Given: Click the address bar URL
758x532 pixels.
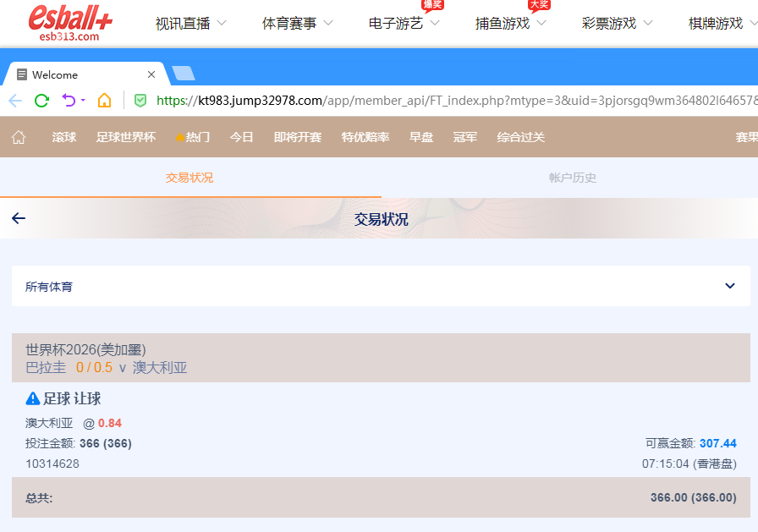Looking at the screenshot, I should tap(456, 101).
